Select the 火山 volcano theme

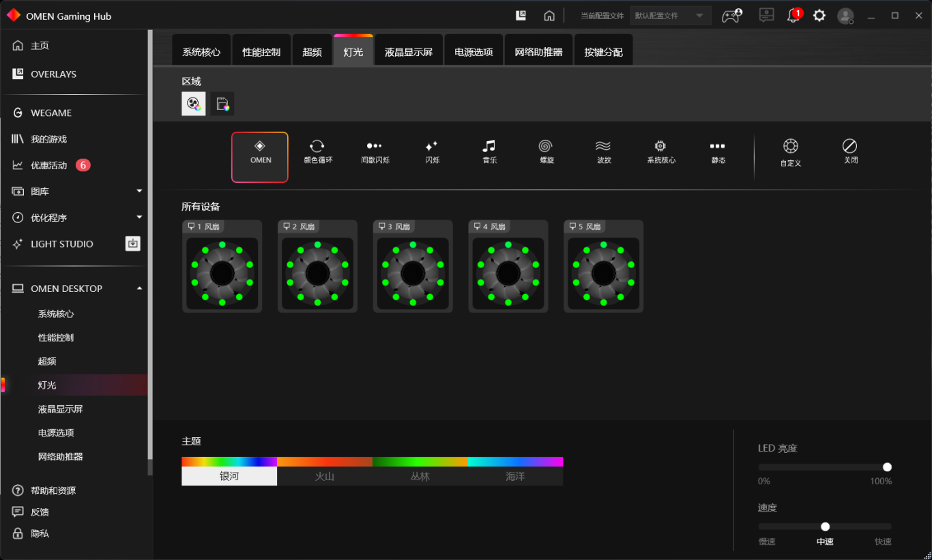325,476
